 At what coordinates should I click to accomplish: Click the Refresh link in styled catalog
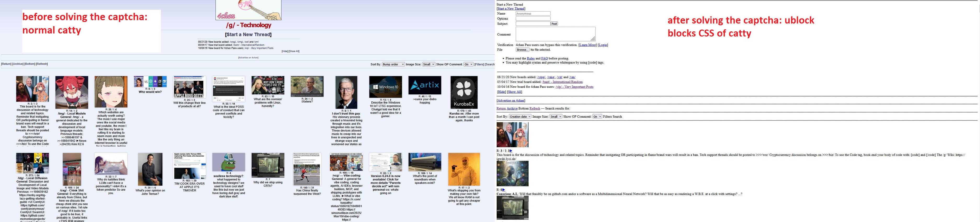42,64
